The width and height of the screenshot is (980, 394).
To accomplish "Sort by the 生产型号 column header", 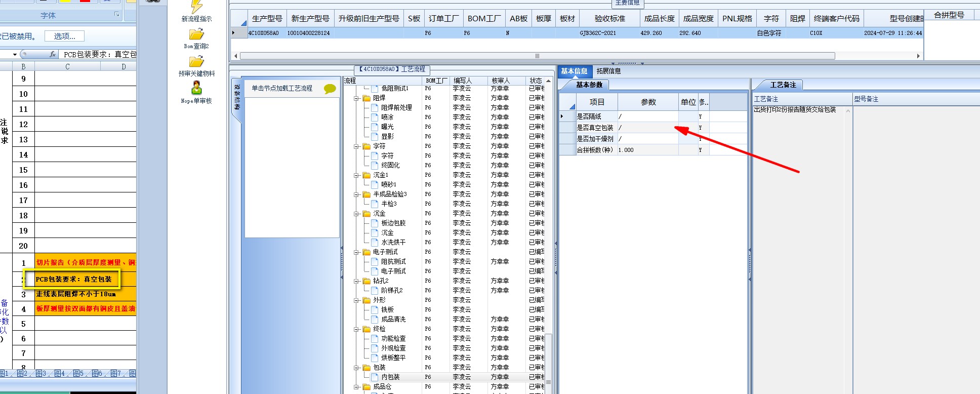I will 267,19.
